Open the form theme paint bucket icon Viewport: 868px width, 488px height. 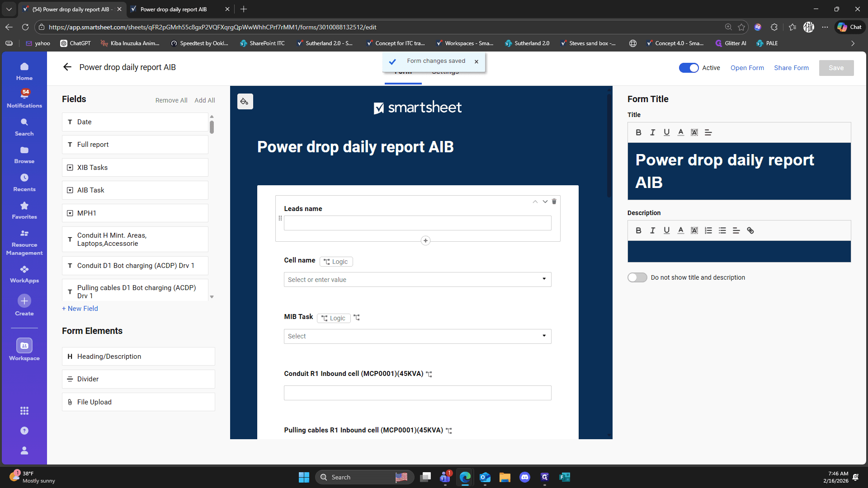coord(245,102)
